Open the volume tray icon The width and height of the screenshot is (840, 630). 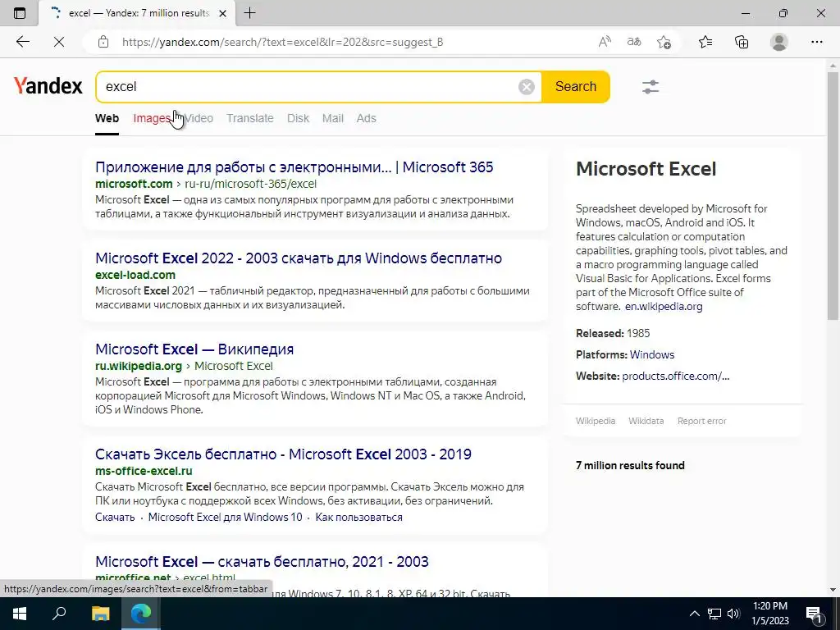pos(733,614)
